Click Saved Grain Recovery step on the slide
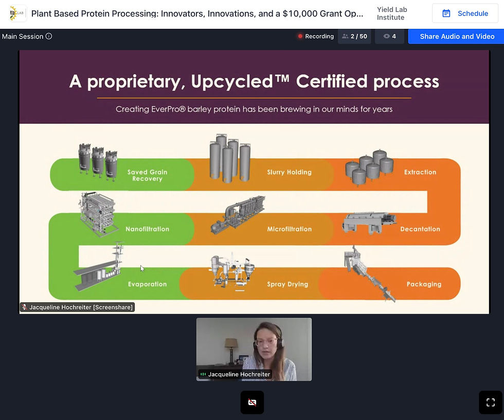The height and width of the screenshot is (420, 504). [x=147, y=175]
